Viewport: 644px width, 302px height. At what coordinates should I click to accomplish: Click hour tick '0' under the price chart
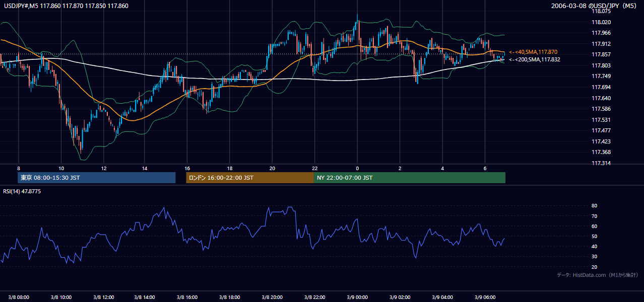pos(357,168)
